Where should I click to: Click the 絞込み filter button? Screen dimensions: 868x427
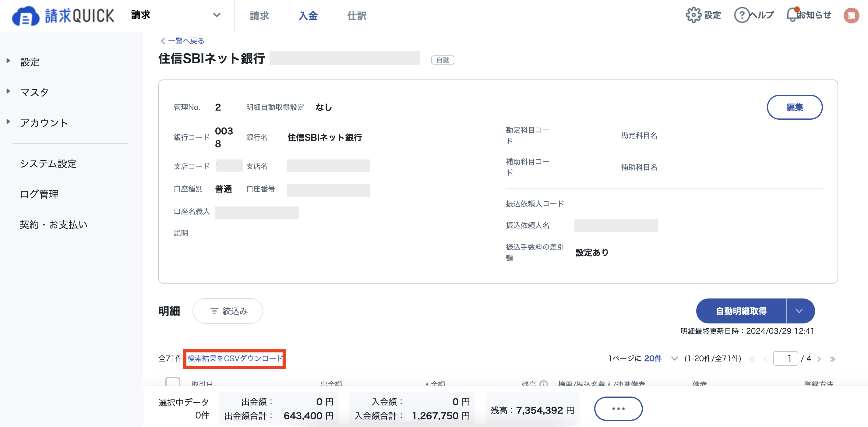(x=228, y=311)
